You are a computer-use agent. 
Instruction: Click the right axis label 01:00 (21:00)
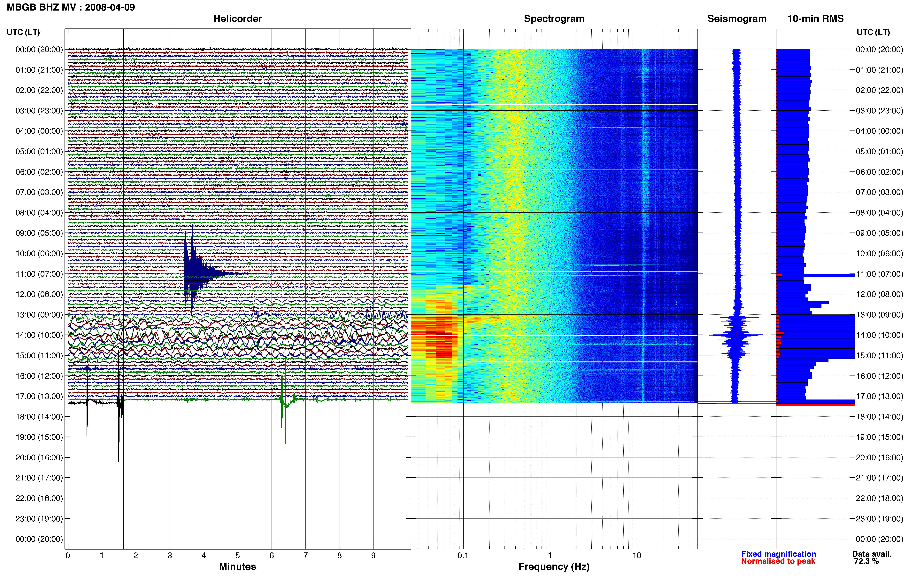pos(880,70)
